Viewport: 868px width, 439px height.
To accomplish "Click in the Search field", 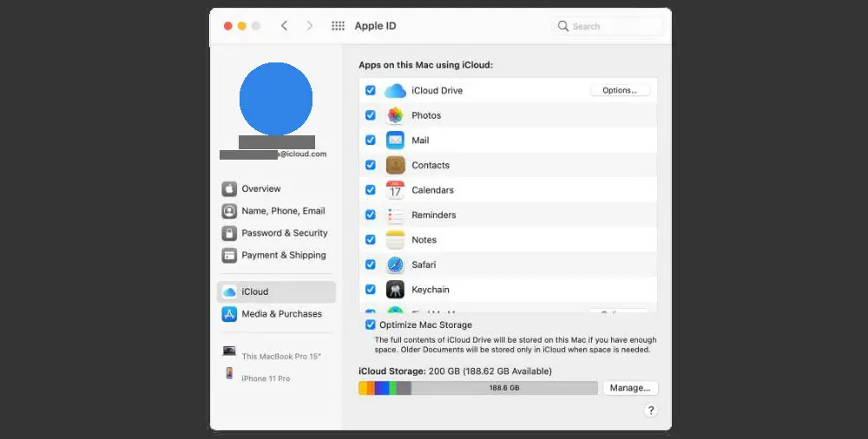I will pyautogui.click(x=608, y=26).
